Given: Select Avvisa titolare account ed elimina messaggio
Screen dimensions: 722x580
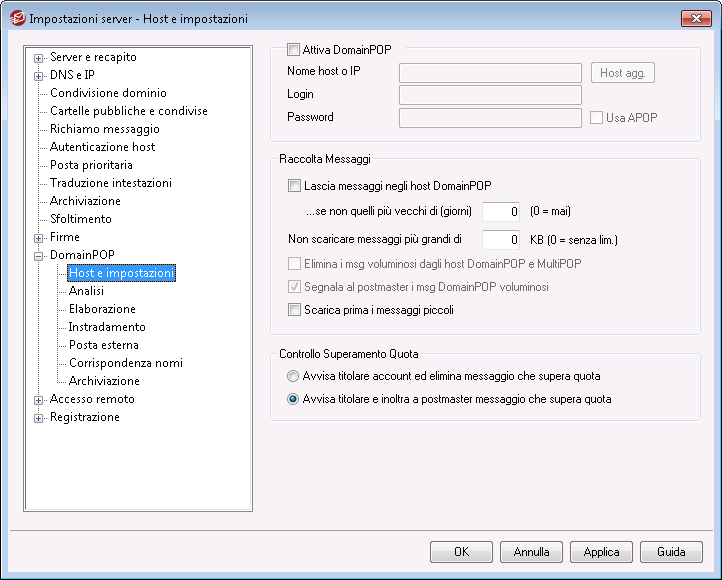Looking at the screenshot, I should (292, 376).
